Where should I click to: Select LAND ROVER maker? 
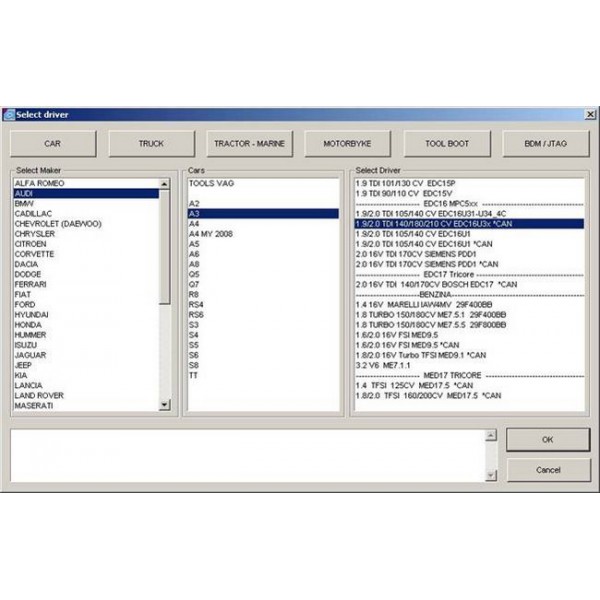point(86,396)
